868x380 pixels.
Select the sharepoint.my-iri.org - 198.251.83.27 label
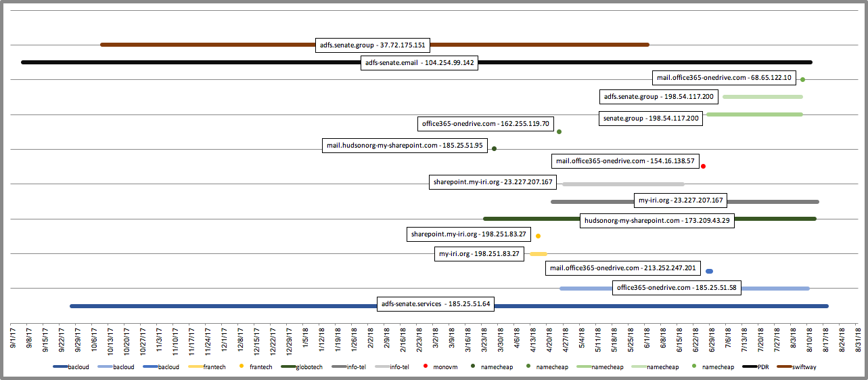[x=468, y=234]
